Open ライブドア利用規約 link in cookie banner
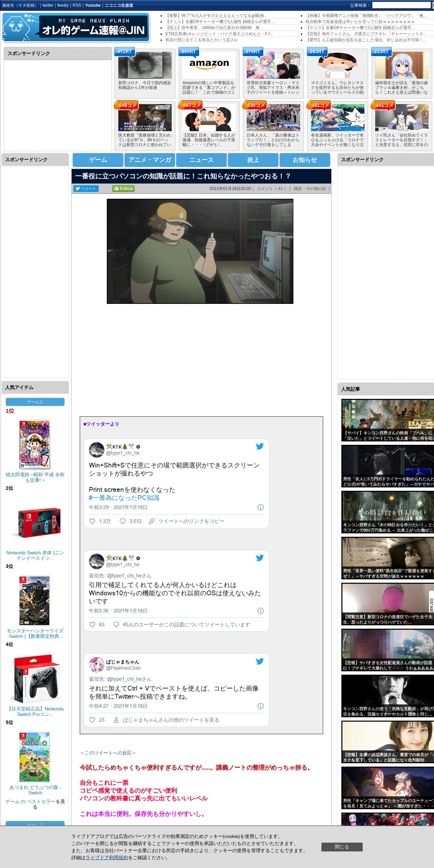Image resolution: width=434 pixels, height=868 pixels. 107,858
